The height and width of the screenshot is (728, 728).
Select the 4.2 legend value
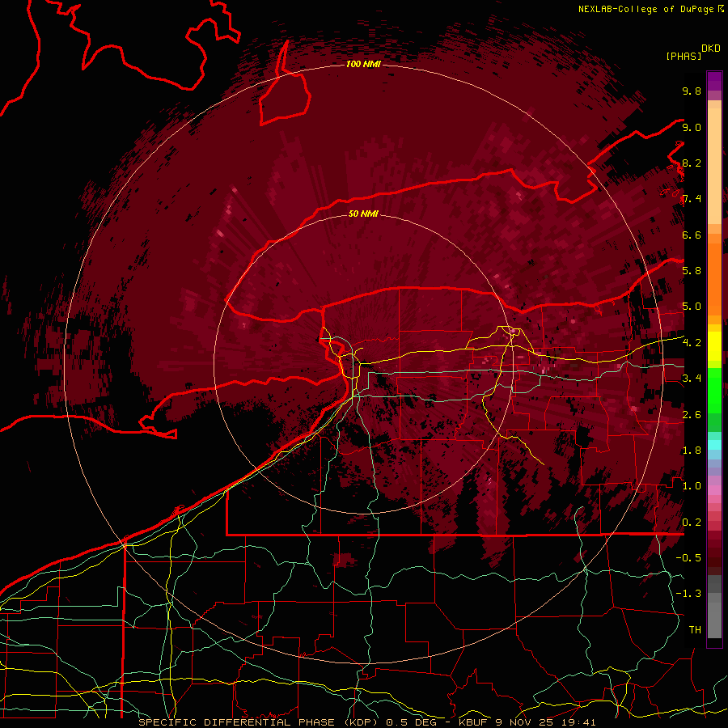click(692, 343)
